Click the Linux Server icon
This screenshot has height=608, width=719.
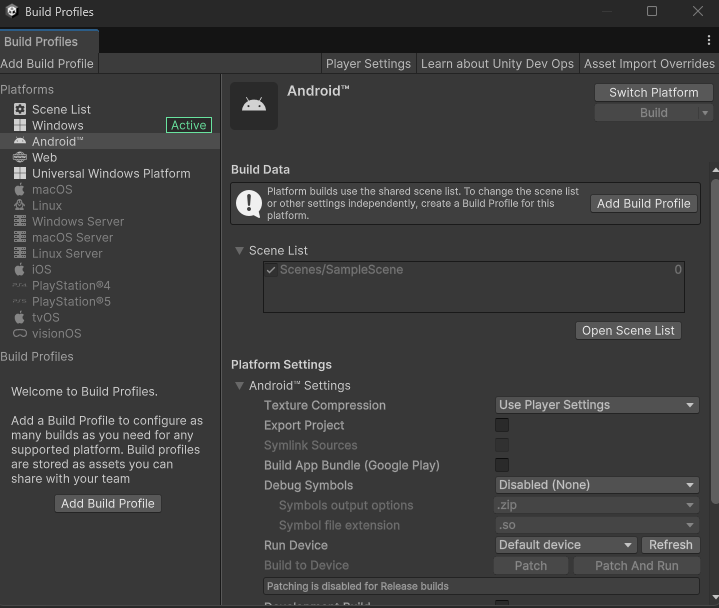tap(20, 253)
